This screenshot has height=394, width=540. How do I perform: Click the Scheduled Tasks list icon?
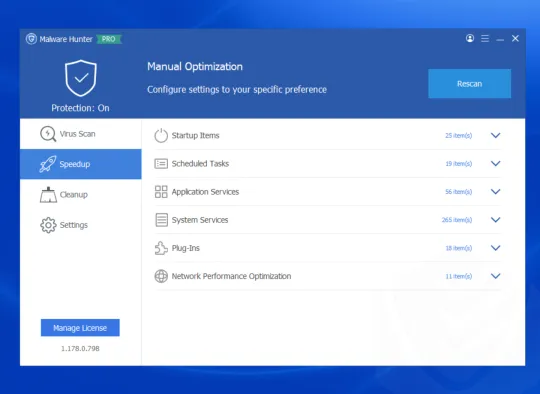[161, 164]
